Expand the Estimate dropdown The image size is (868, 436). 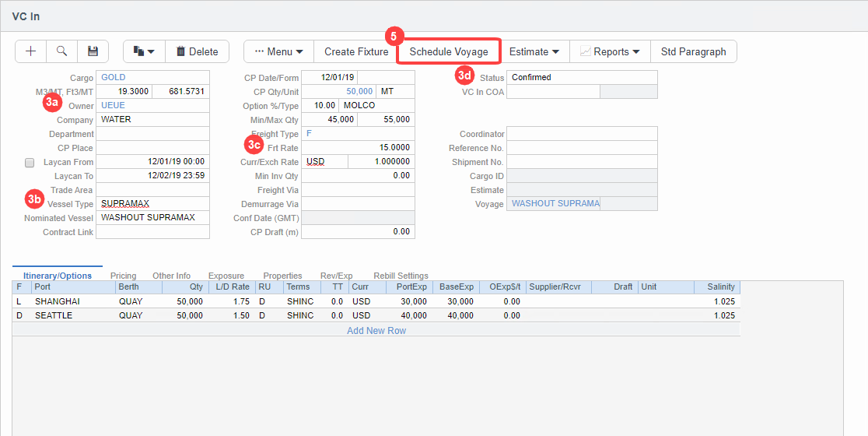click(x=534, y=51)
